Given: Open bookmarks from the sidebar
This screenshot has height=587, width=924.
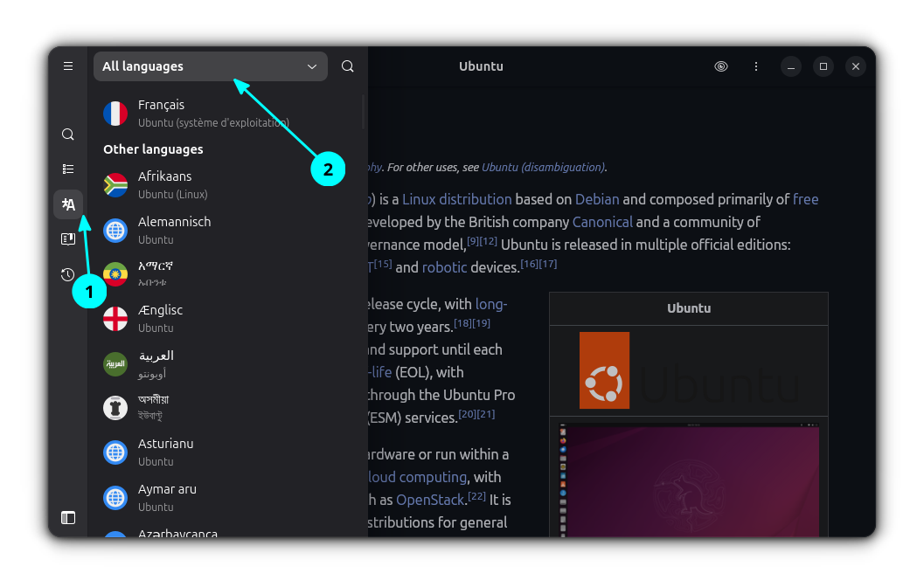Looking at the screenshot, I should coord(68,238).
